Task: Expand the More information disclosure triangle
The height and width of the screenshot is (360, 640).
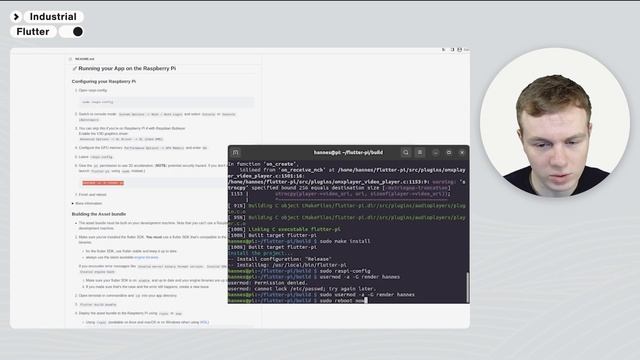Action: (73, 203)
